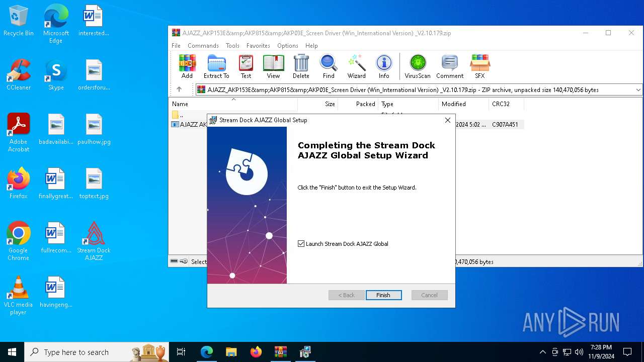The width and height of the screenshot is (644, 362).
Task: Start VirusScan on the archive
Action: 418,67
